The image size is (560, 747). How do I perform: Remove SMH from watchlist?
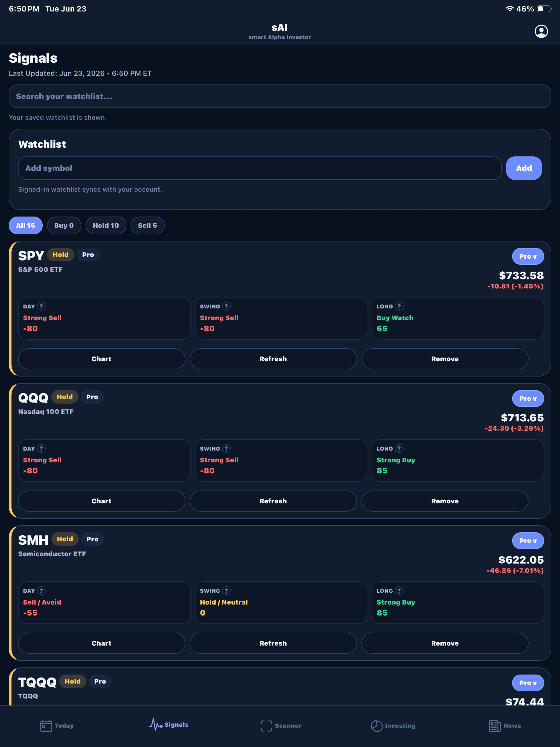point(445,643)
